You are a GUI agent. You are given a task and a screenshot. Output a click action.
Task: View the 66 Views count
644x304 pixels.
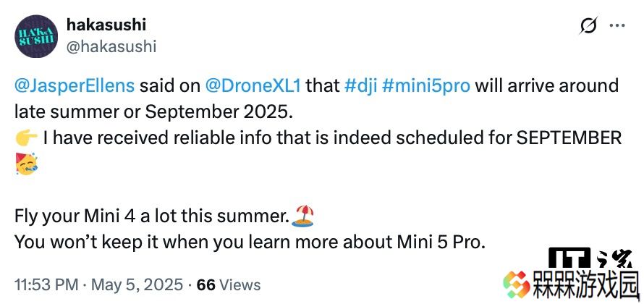point(229,284)
